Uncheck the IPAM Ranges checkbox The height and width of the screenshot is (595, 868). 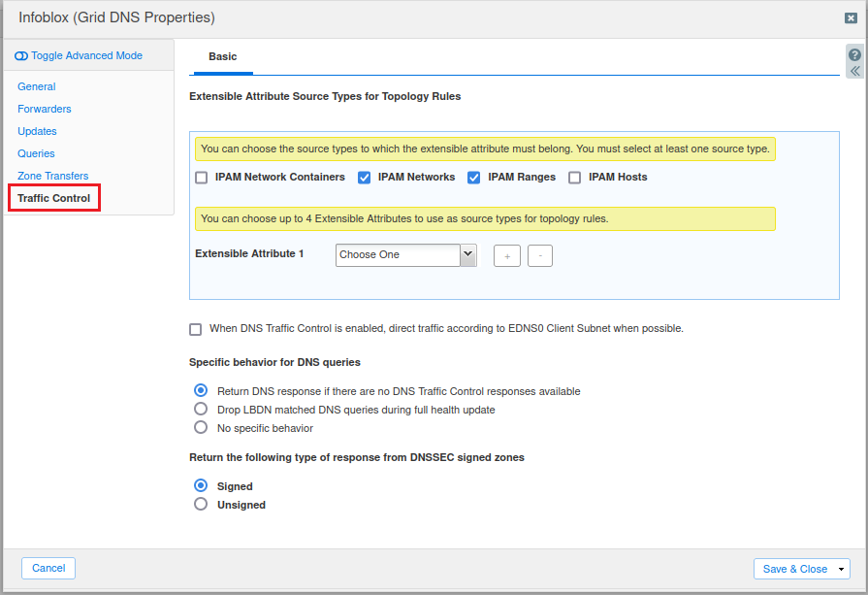tap(474, 178)
